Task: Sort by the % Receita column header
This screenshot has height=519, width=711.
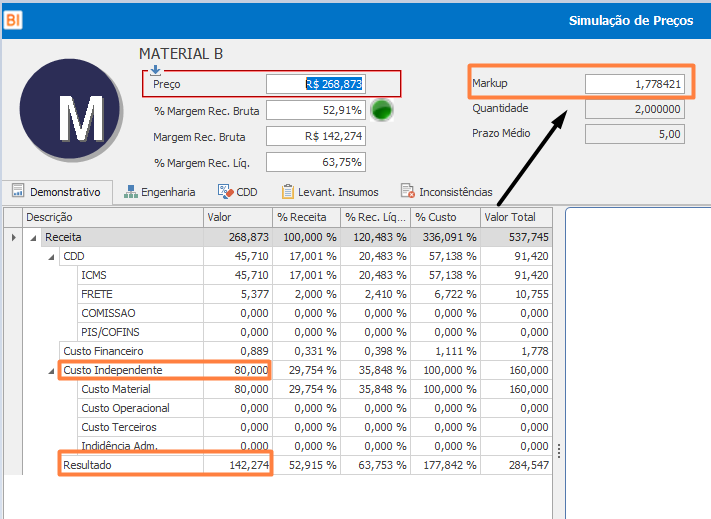Action: point(307,217)
